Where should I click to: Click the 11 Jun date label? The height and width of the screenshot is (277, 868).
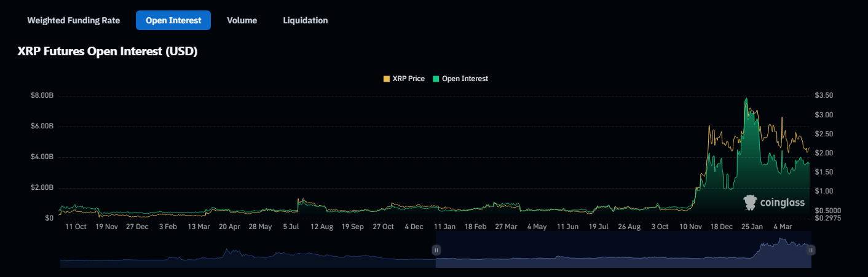pyautogui.click(x=567, y=227)
